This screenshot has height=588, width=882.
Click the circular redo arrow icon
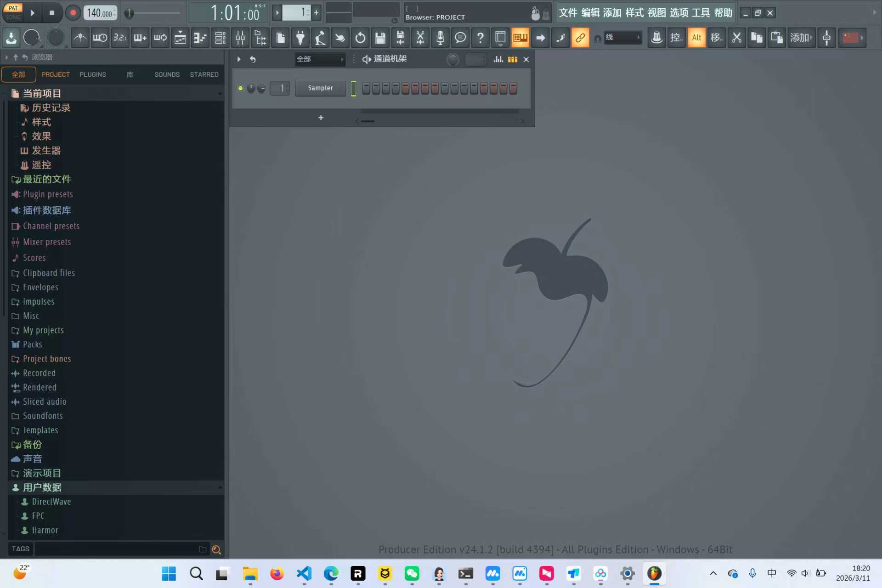pyautogui.click(x=360, y=38)
